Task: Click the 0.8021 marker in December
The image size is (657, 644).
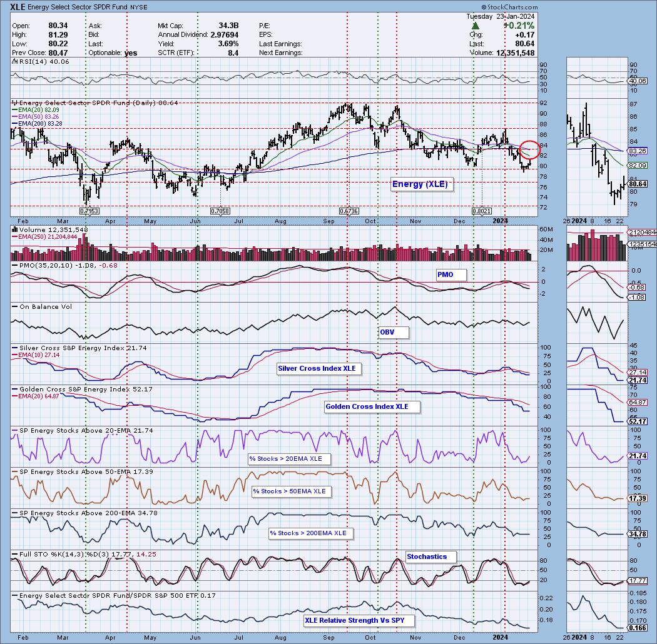Action: click(482, 211)
